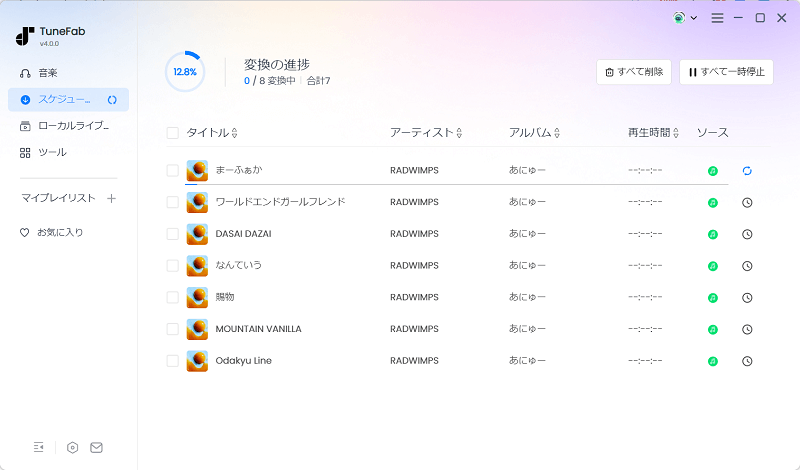Open the hamburger menu icon
This screenshot has height=470, width=800.
717,18
